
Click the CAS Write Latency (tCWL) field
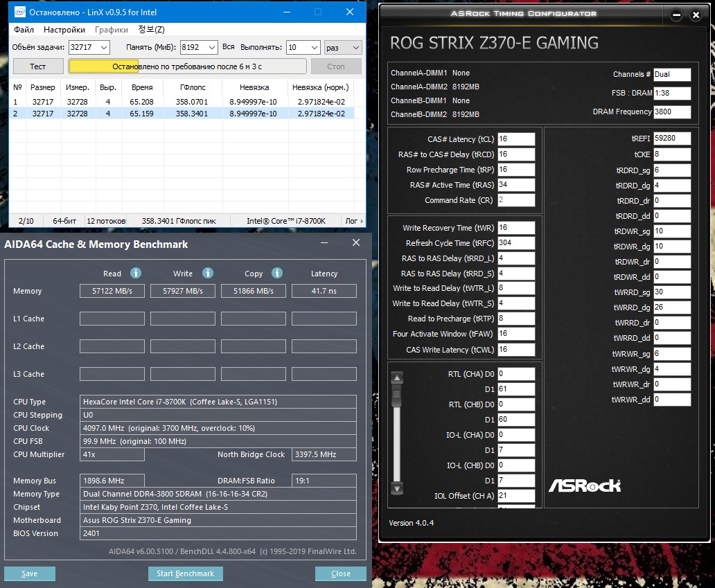[x=516, y=349]
